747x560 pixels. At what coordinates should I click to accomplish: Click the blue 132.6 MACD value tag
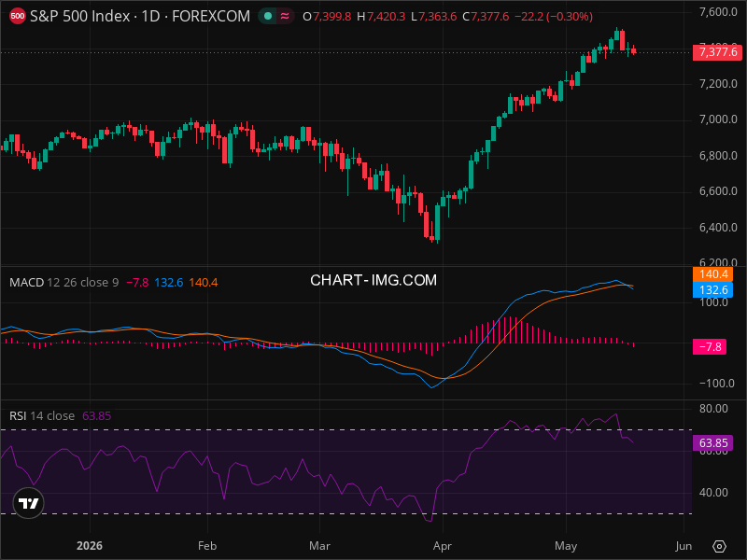(x=712, y=289)
